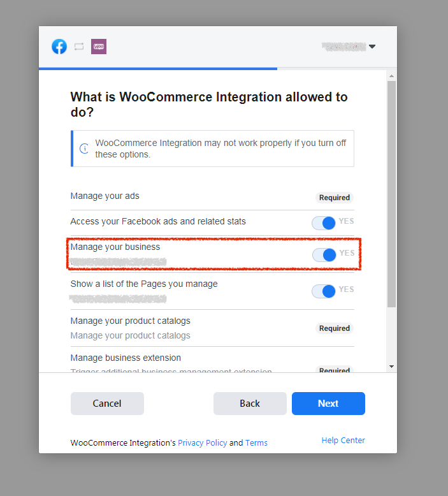Toggle off Access your Facebook ads and stats

pyautogui.click(x=324, y=223)
